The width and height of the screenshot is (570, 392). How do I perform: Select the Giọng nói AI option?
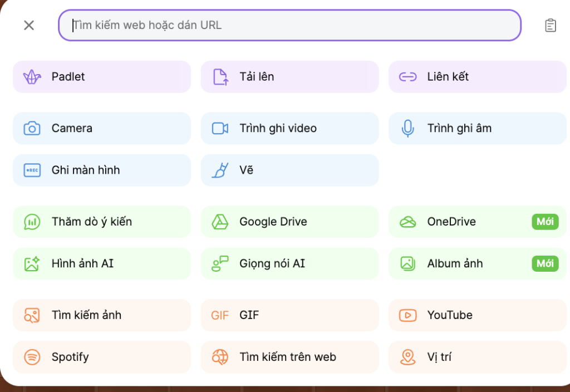tap(289, 264)
